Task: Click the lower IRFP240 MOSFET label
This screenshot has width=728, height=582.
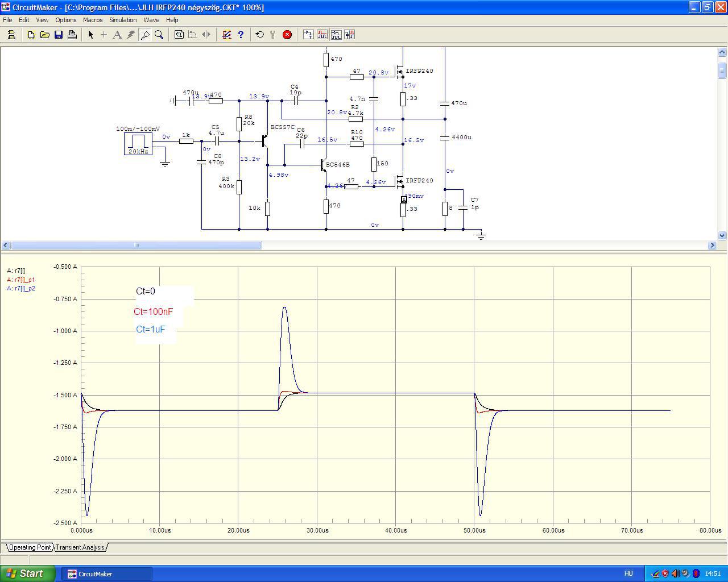Action: click(x=419, y=181)
